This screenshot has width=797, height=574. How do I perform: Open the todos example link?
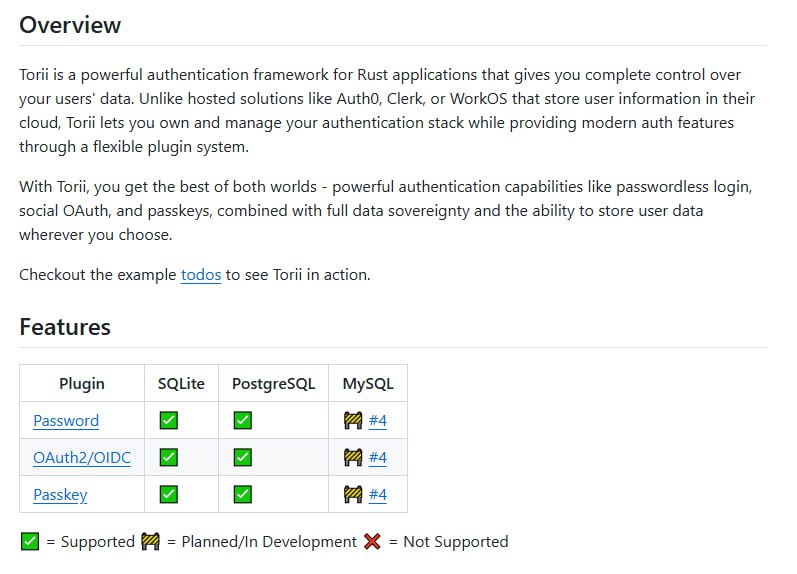point(201,274)
